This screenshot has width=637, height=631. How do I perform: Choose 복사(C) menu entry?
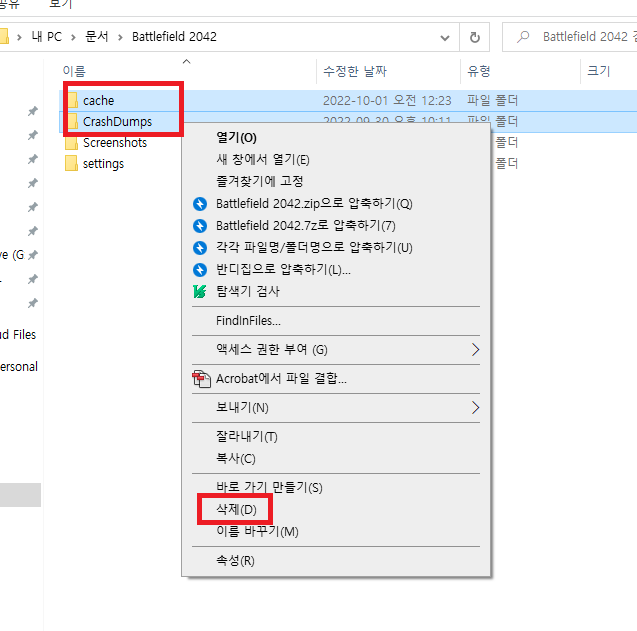pos(236,459)
